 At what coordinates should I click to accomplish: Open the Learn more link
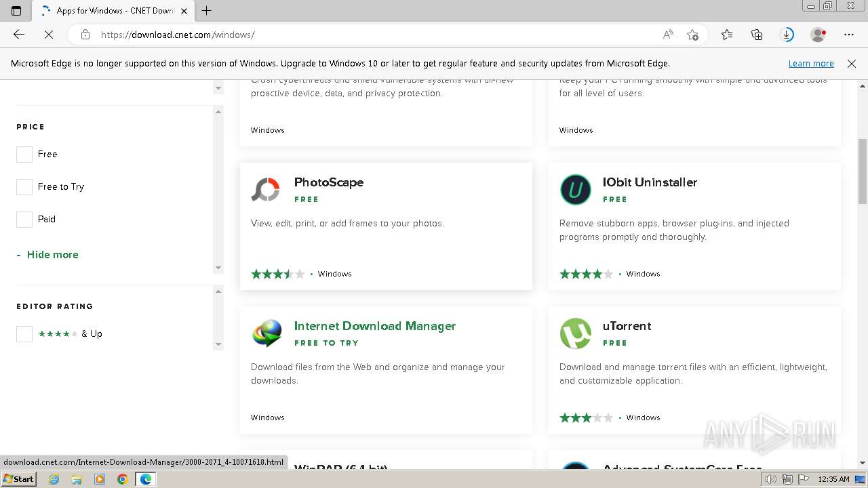point(811,64)
